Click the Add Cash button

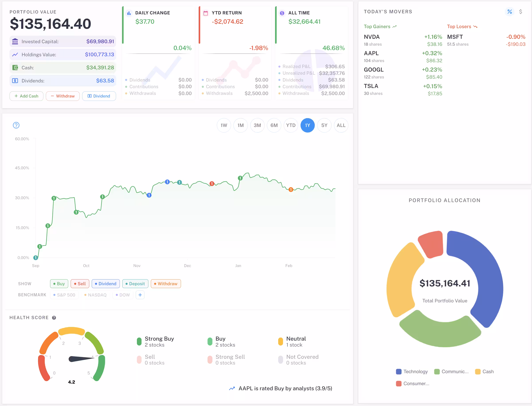(26, 96)
